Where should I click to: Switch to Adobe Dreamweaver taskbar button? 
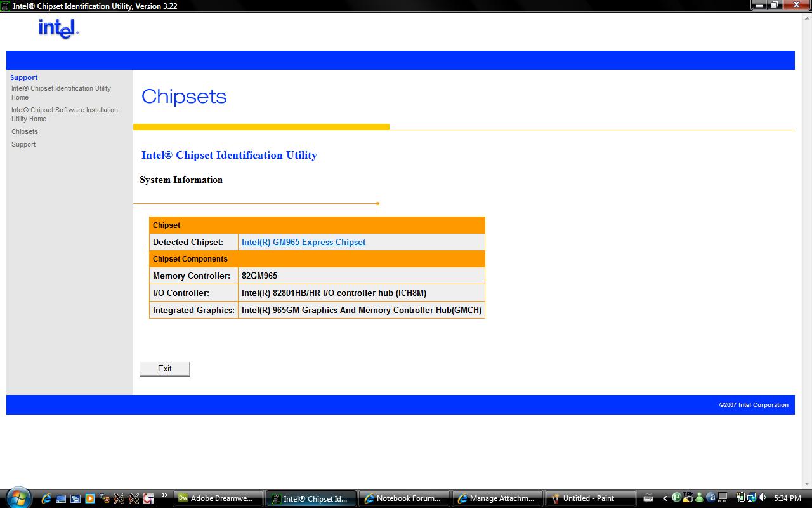coord(218,498)
